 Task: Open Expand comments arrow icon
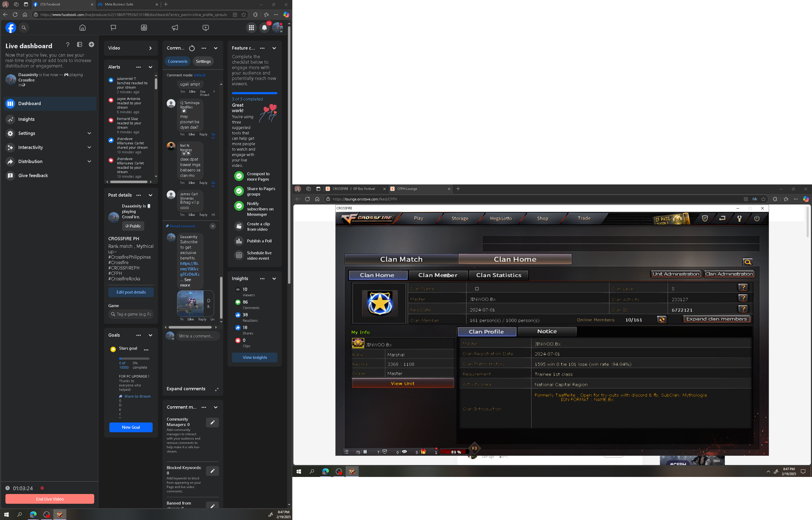point(217,389)
